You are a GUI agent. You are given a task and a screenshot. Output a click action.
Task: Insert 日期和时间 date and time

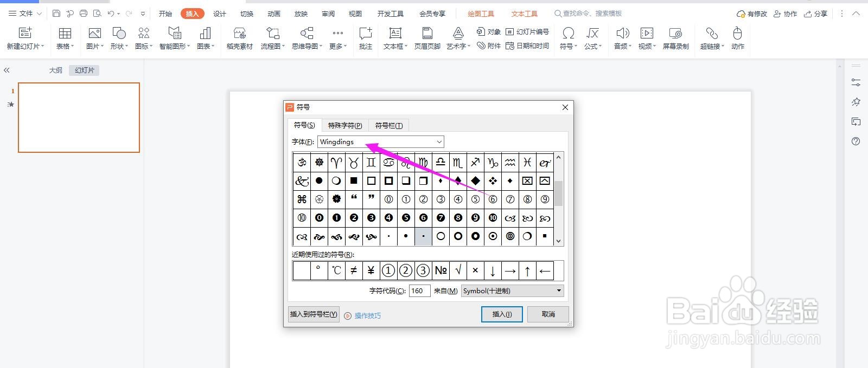coord(527,46)
